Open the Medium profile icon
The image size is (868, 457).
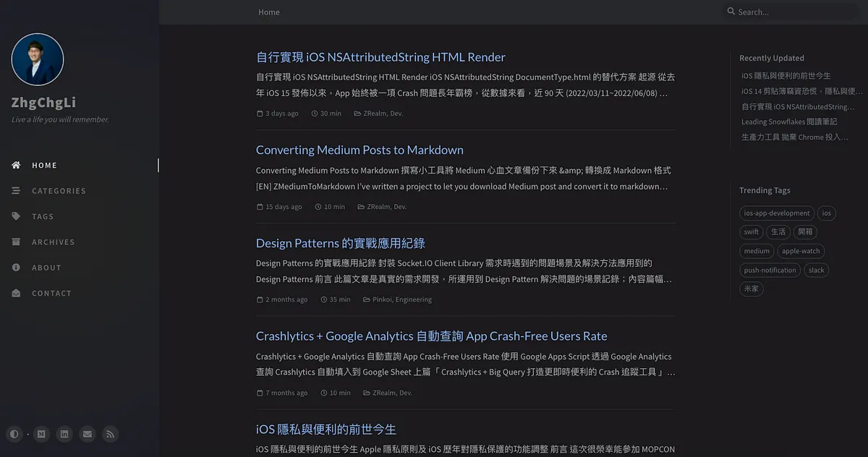[x=41, y=434]
